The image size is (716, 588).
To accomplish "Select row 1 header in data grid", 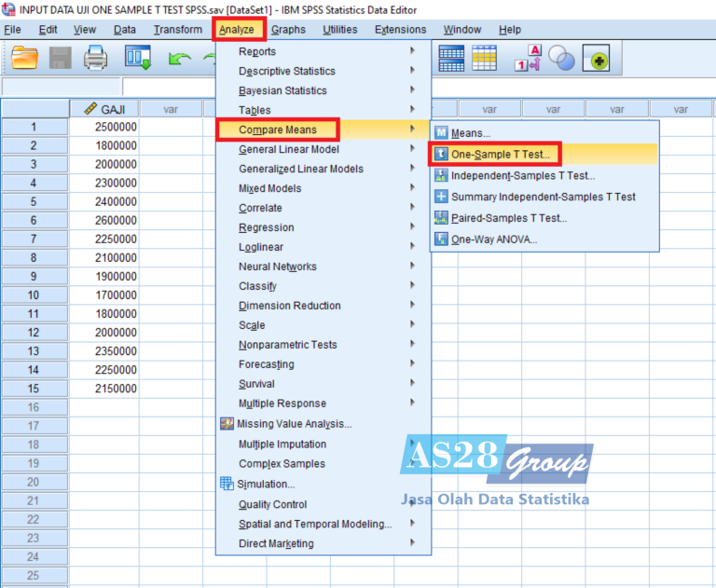I will 34,128.
